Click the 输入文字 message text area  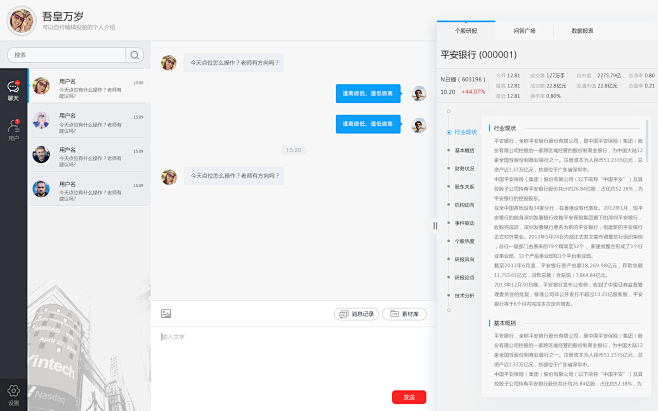tap(294, 357)
